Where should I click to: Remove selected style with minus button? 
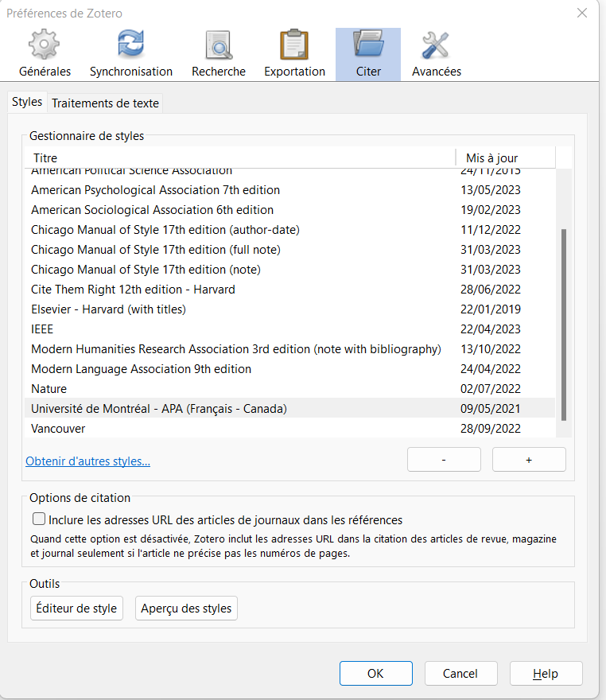[444, 460]
